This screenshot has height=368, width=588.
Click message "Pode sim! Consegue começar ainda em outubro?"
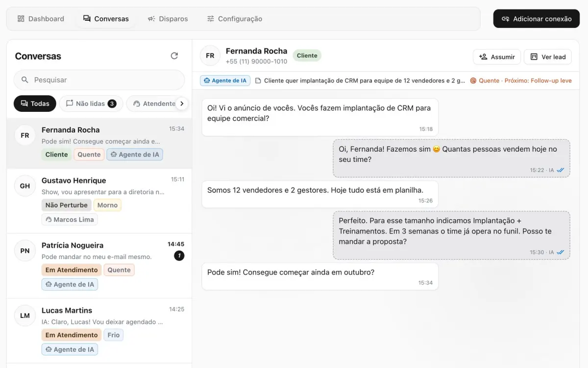pyautogui.click(x=320, y=276)
